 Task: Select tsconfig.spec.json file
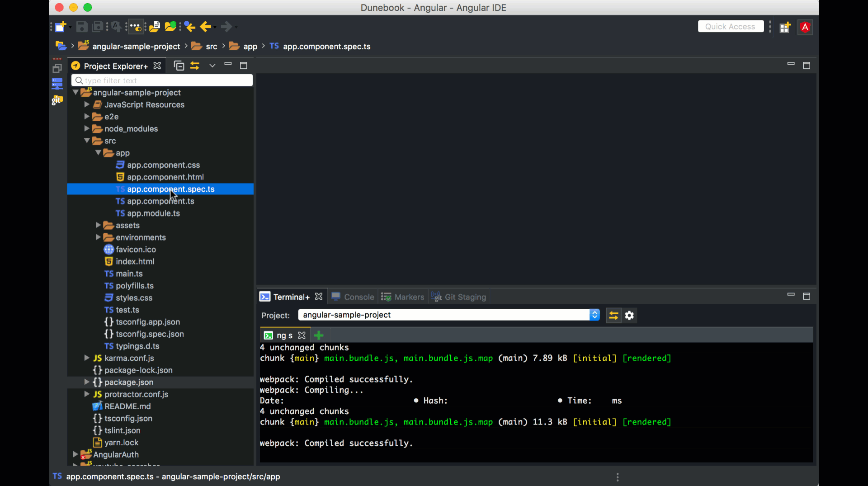point(150,334)
